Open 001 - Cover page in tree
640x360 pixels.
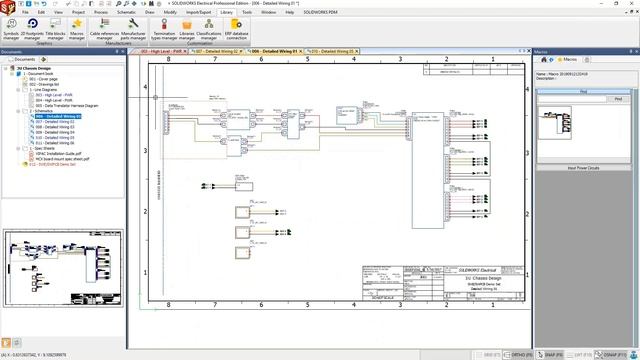click(x=43, y=79)
